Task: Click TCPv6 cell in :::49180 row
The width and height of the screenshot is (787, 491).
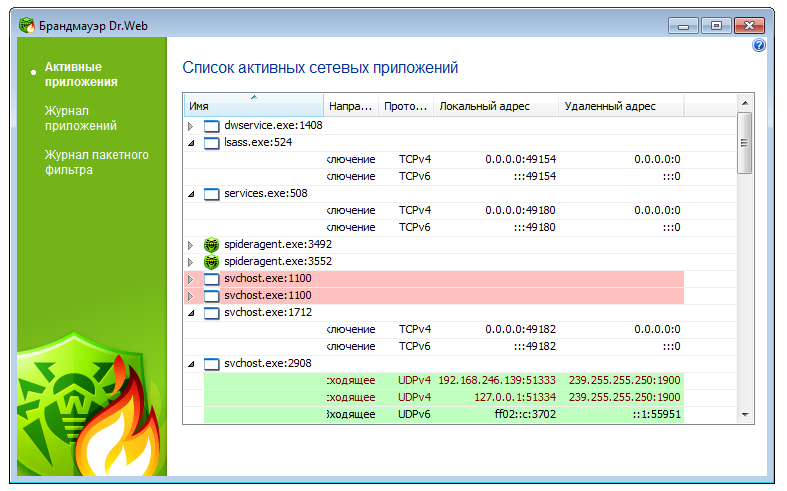Action: (x=415, y=227)
